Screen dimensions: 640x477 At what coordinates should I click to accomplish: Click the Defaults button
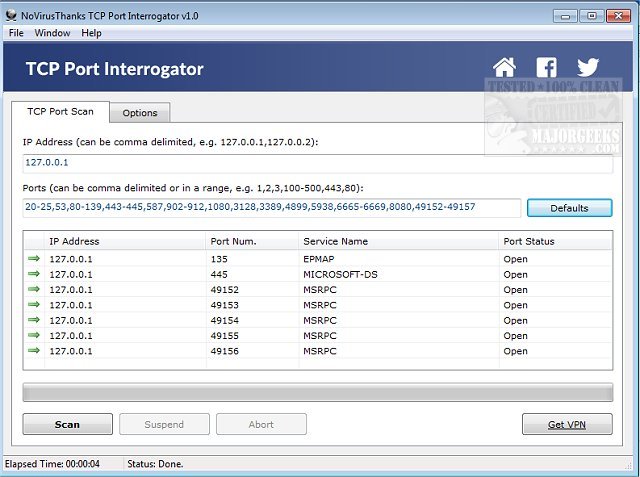point(569,208)
